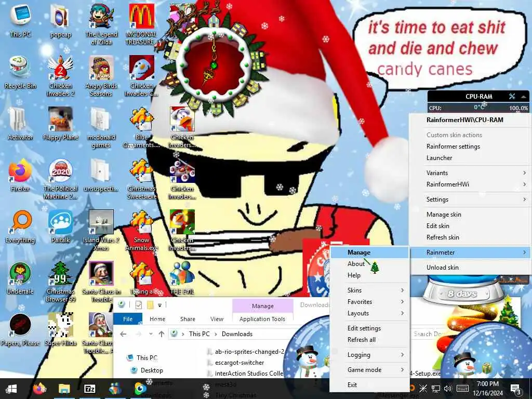Launch Super Hilda desktop icon

60,329
